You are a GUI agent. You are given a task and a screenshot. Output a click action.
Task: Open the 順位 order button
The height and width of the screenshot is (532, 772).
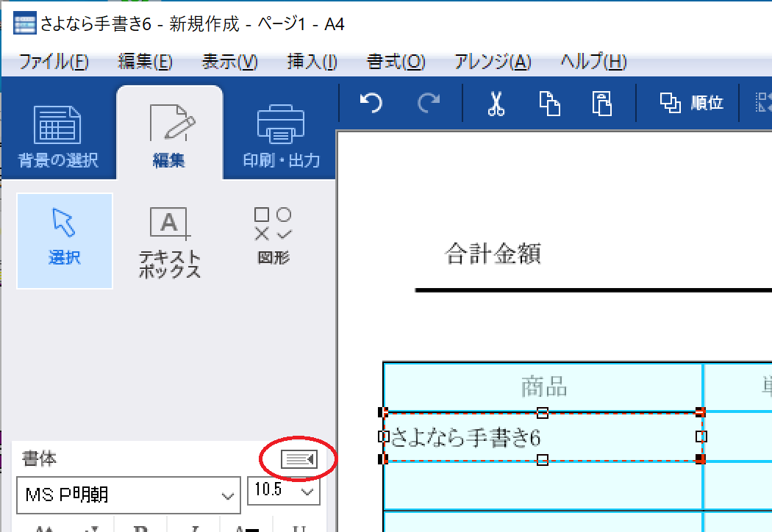click(691, 103)
